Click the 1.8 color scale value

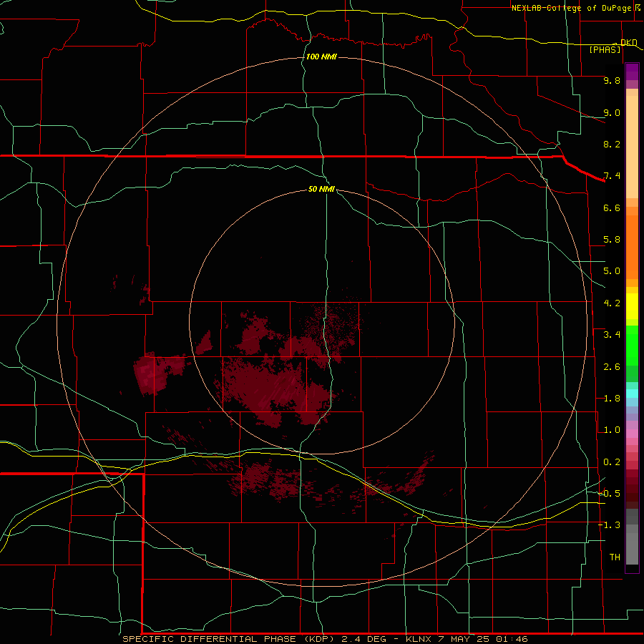click(612, 399)
